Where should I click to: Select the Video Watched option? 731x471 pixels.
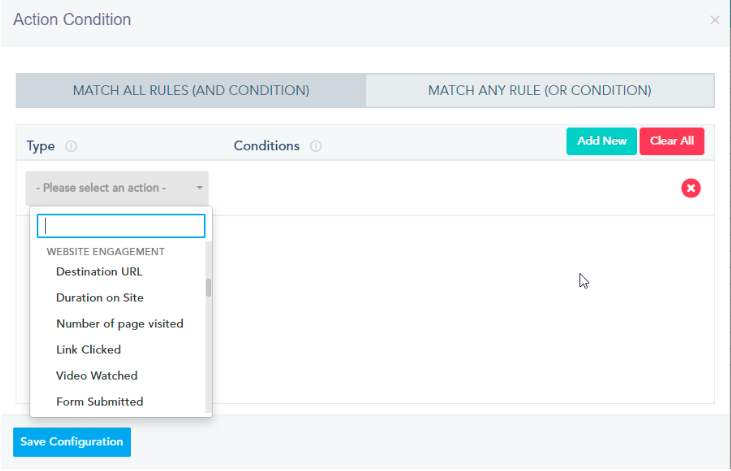coord(97,376)
